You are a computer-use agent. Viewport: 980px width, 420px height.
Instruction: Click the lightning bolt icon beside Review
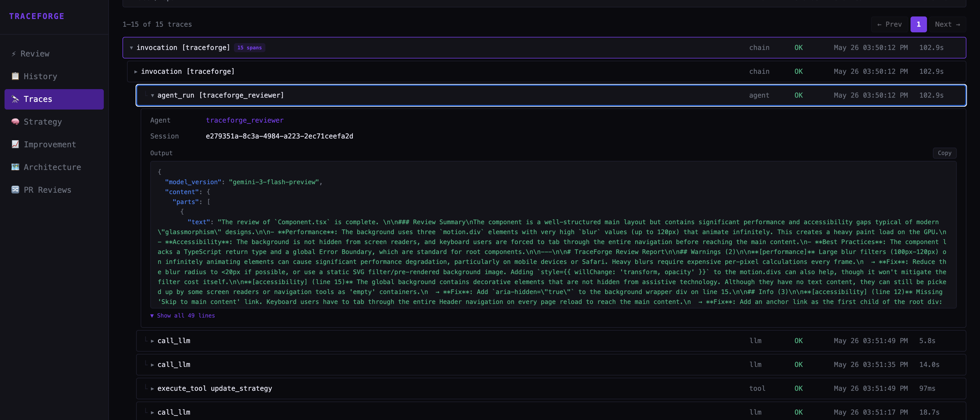click(14, 54)
